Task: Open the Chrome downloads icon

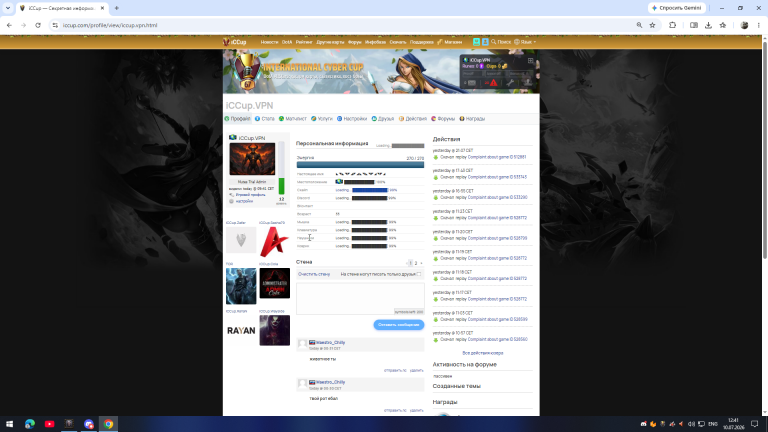Action: point(708,25)
